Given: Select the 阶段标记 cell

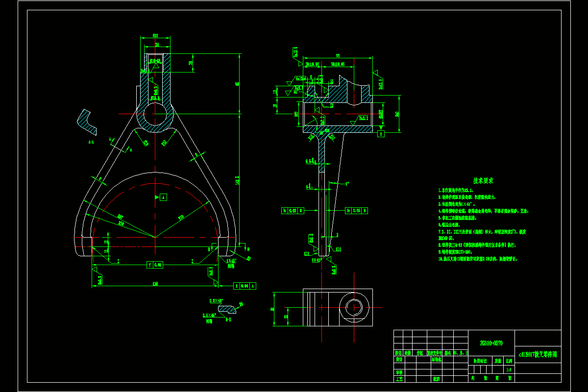Looking at the screenshot, I should [480, 361].
